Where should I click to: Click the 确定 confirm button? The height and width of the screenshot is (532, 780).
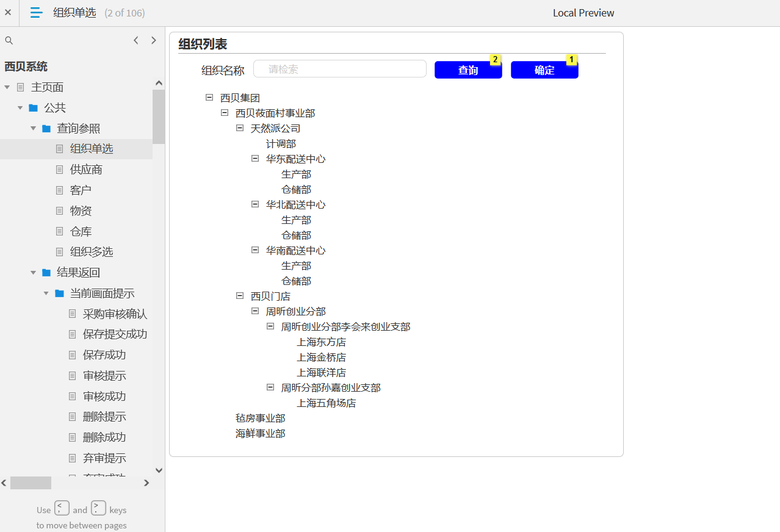544,70
